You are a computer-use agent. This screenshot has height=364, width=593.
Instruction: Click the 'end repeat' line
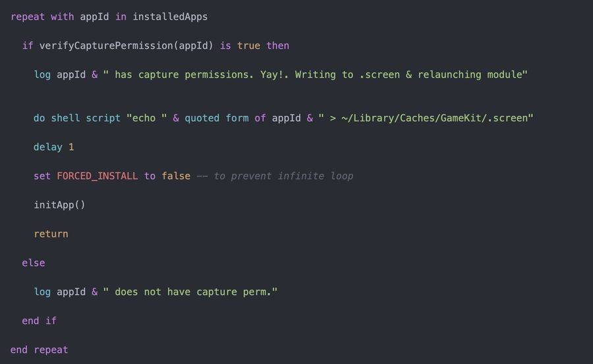coord(39,350)
